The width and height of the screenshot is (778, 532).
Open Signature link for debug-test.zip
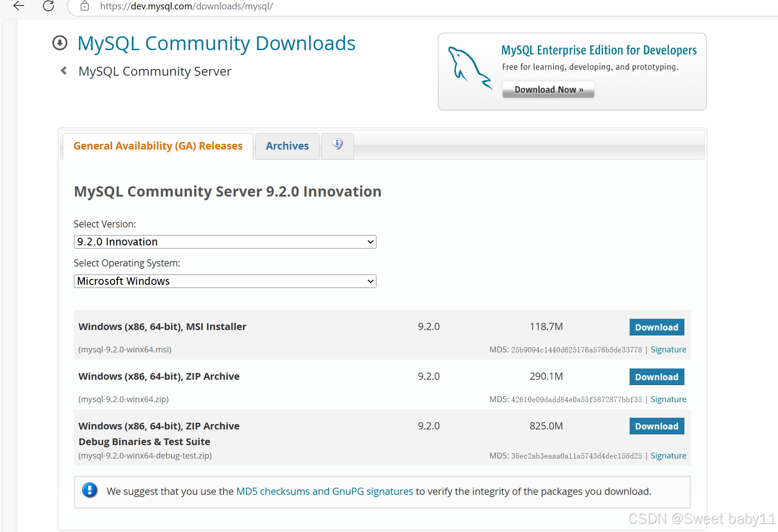(x=668, y=456)
